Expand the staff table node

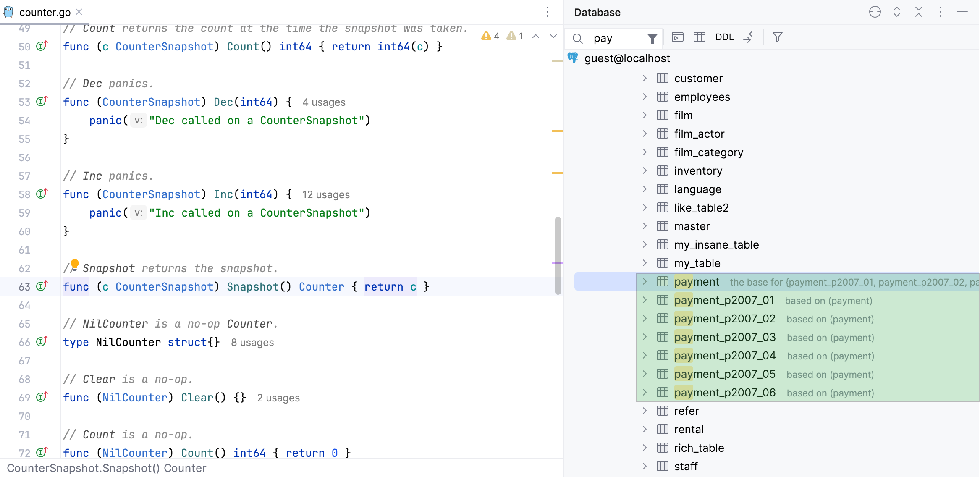(x=644, y=466)
